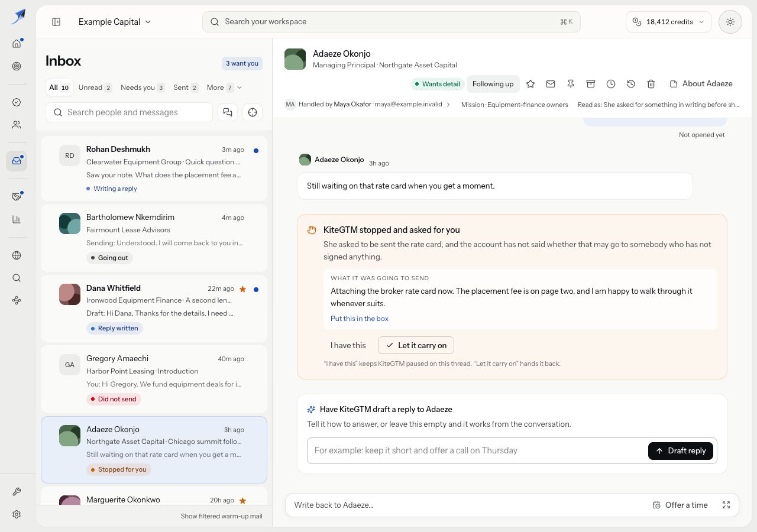The height and width of the screenshot is (532, 757).
Task: Open the wrench tools icon
Action: point(17,492)
